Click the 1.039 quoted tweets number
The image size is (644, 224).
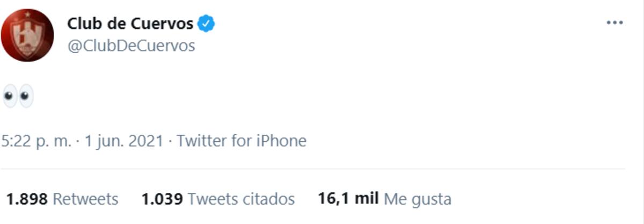point(162,199)
